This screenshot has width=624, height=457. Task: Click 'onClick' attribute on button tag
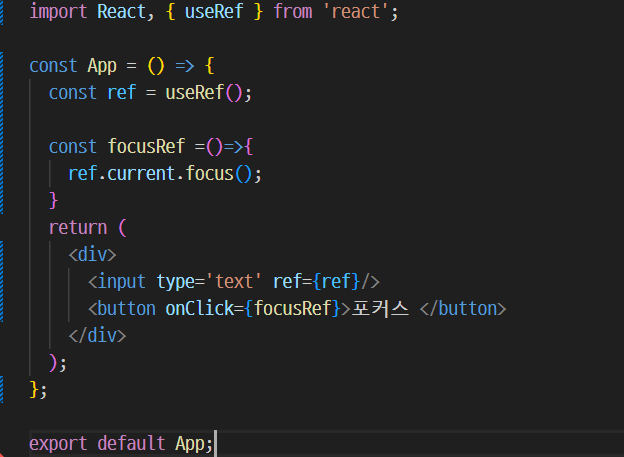click(x=199, y=309)
